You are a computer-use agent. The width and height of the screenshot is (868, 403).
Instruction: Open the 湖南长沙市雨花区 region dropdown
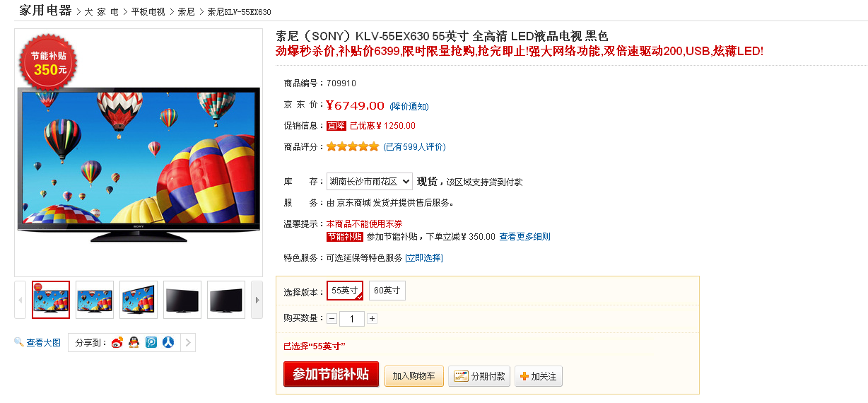370,182
